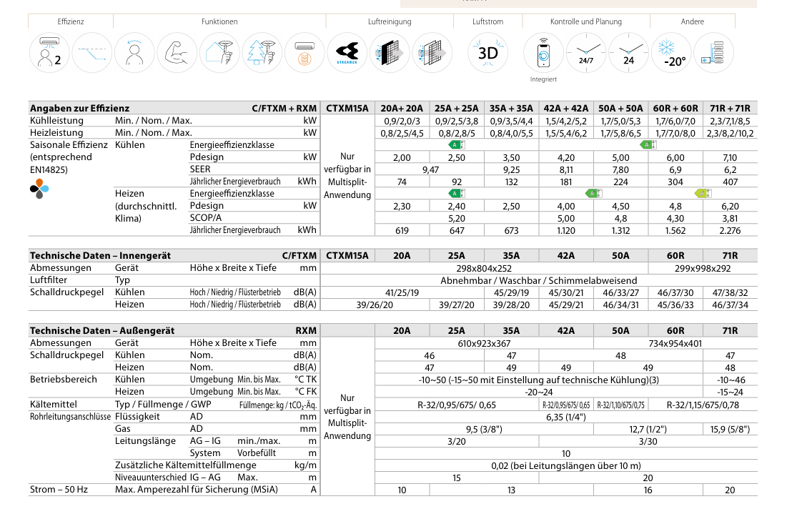Click the Luftreinigung category label

click(x=390, y=22)
